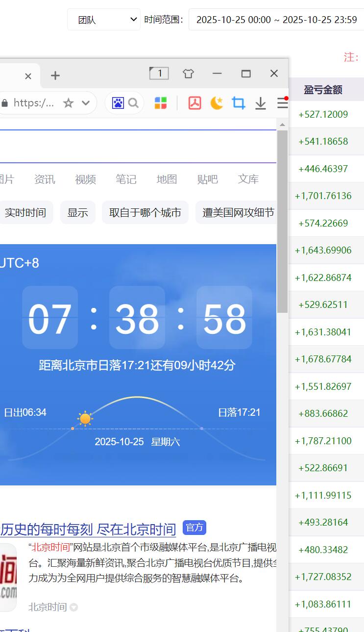Open the 北京时间 official result link
Viewport: 364px width, 632px height.
[88, 530]
